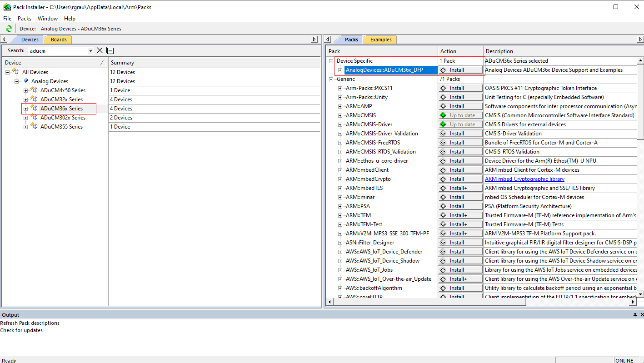This screenshot has width=644, height=363.
Task: Pin the Output panel with the pin icon
Action: [x=635, y=315]
